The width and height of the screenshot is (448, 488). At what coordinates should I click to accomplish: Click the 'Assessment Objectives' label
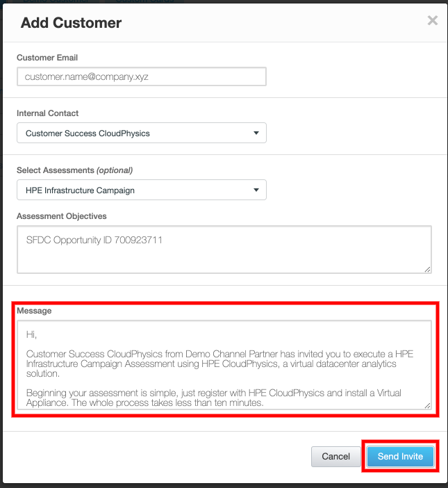pos(62,216)
